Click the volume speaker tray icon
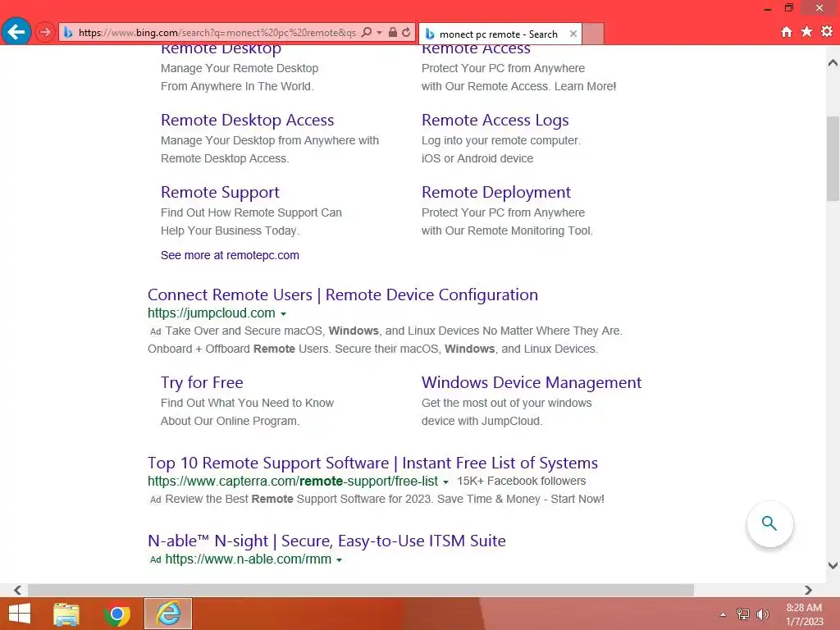Image resolution: width=840 pixels, height=630 pixels. pyautogui.click(x=762, y=614)
